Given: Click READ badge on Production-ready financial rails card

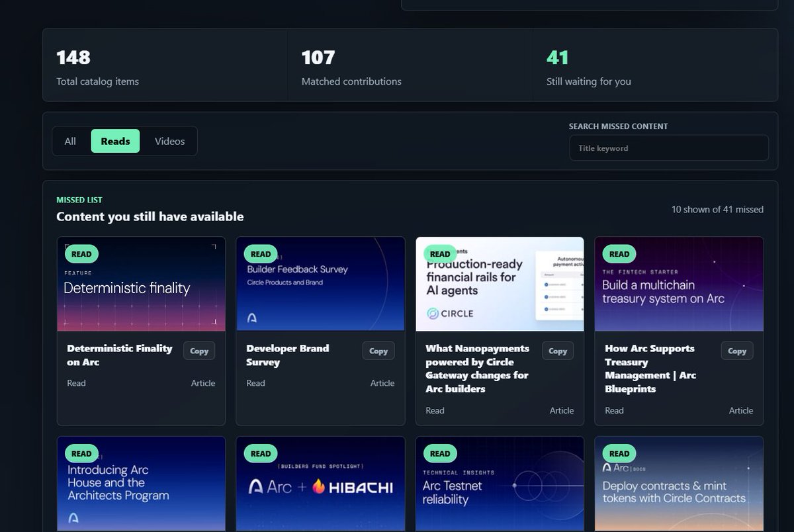Looking at the screenshot, I should coord(440,254).
